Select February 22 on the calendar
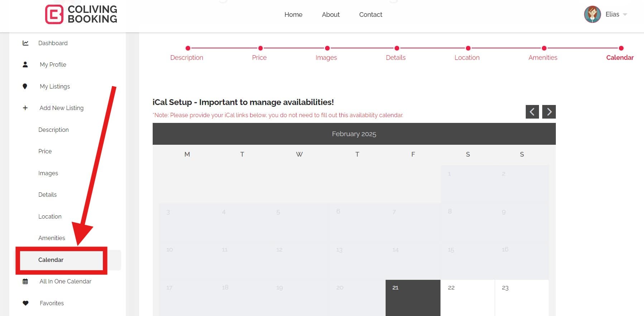Image resolution: width=644 pixels, height=316 pixels. [x=467, y=297]
